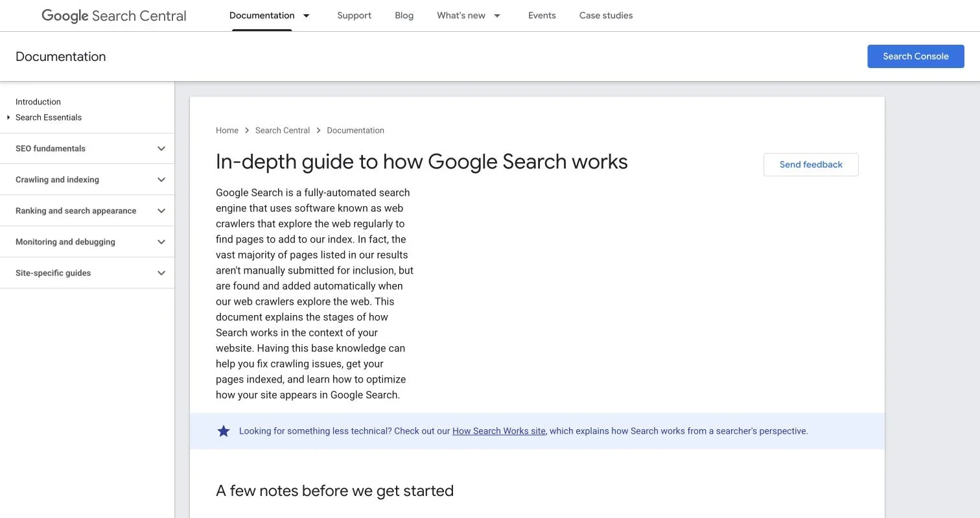Open Introduction in the sidebar
The height and width of the screenshot is (518, 980).
click(38, 102)
